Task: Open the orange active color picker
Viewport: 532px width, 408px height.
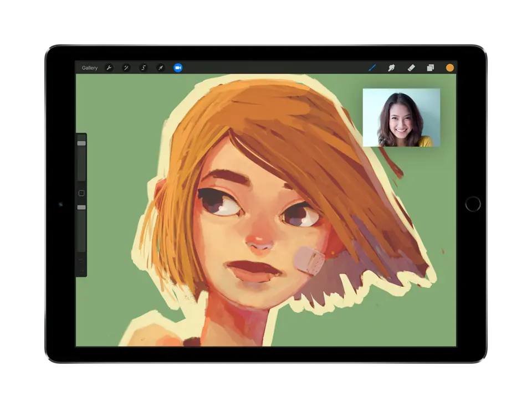Action: [x=450, y=68]
